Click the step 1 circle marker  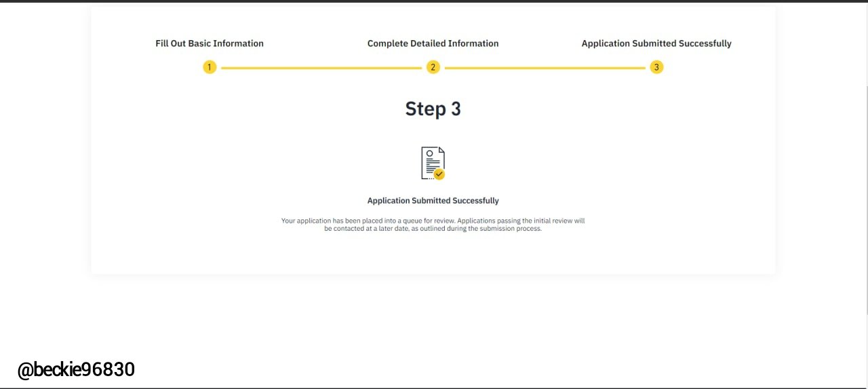(210, 67)
